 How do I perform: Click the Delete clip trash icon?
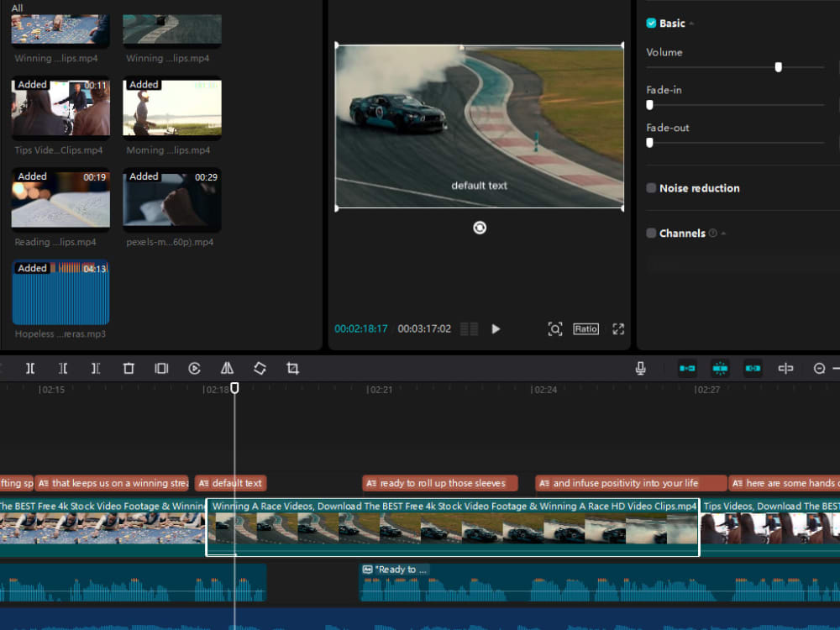click(130, 368)
